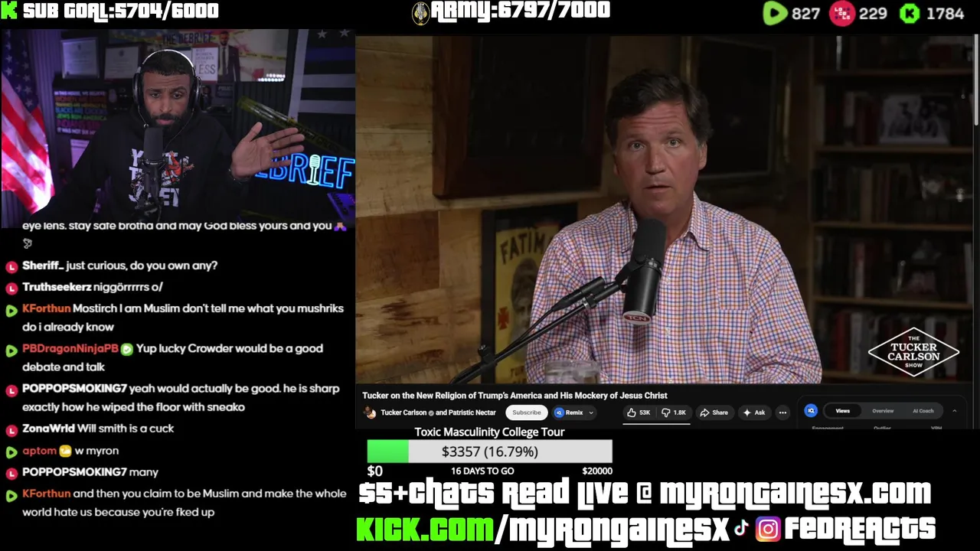Click the green Kick viewer count icon
The image size is (980, 551).
[x=909, y=13]
